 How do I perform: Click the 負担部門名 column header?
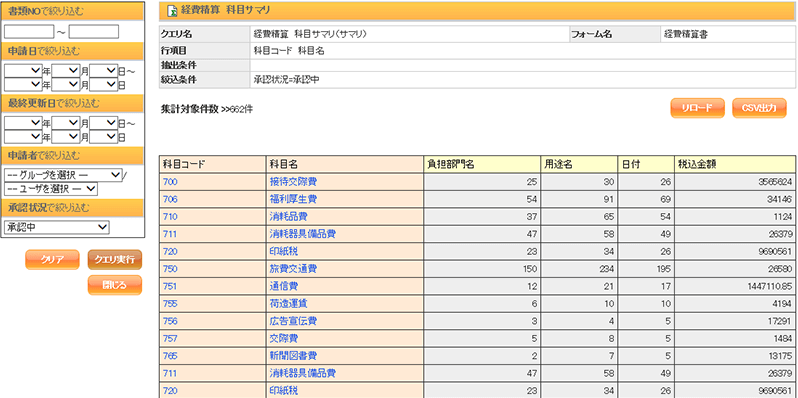point(482,164)
